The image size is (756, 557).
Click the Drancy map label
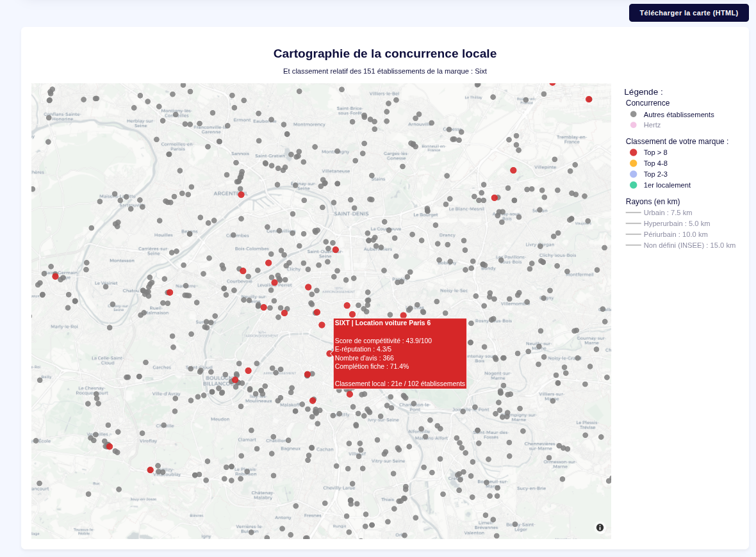tap(447, 235)
